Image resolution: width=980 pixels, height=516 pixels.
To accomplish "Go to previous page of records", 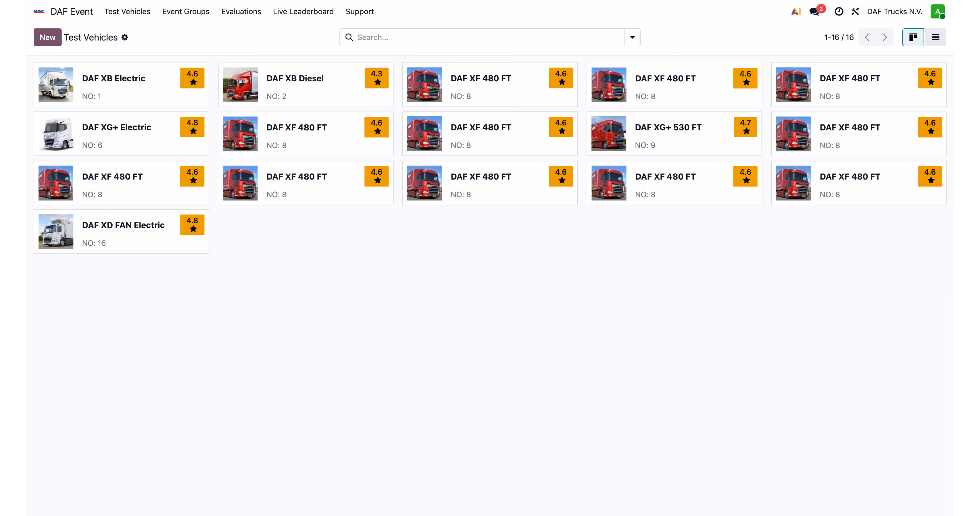I will (x=867, y=37).
